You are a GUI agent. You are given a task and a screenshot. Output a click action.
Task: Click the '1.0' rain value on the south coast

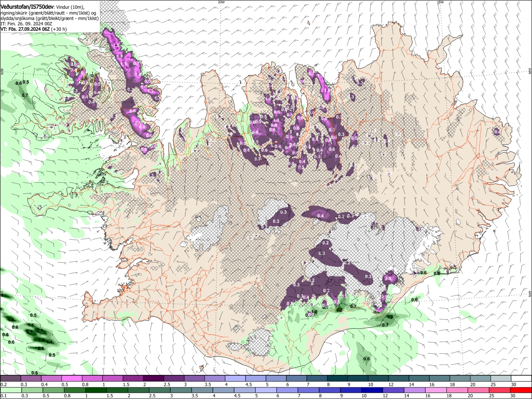[315, 312]
